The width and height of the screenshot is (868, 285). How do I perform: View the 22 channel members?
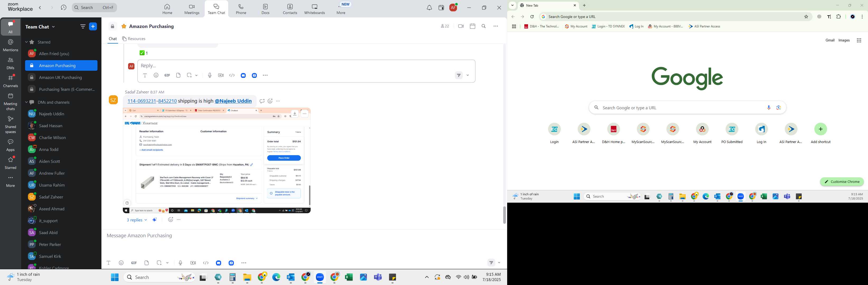[445, 26]
